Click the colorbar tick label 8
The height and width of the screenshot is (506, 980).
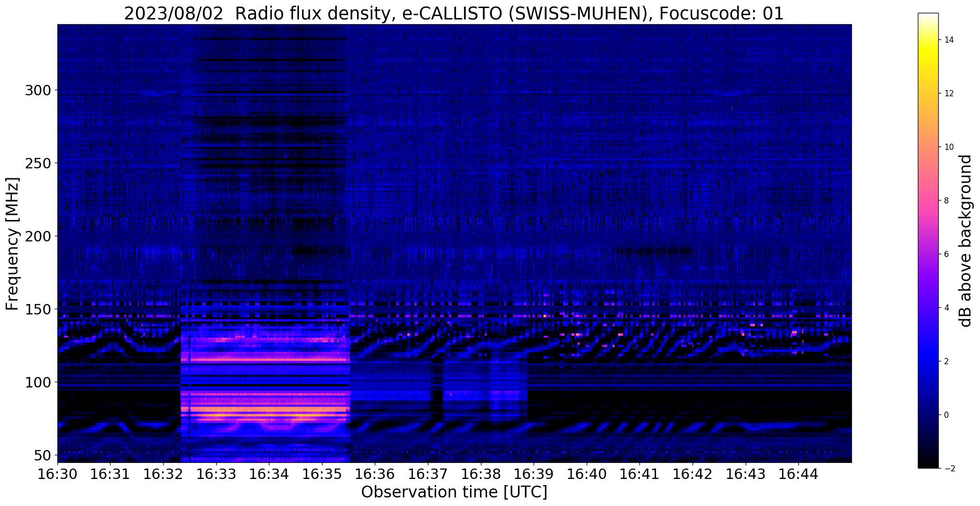click(946, 201)
